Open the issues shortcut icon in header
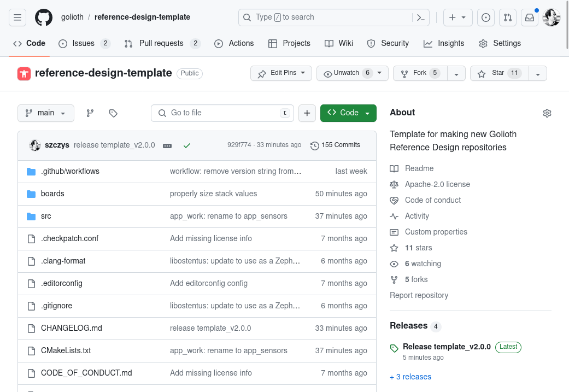Screen dimensions: 569x392 click(486, 17)
